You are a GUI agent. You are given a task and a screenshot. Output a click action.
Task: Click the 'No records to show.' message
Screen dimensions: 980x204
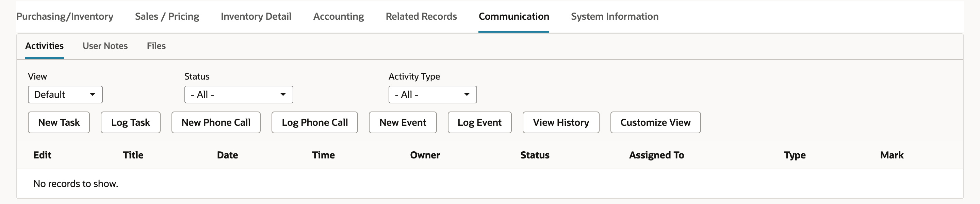click(x=76, y=184)
